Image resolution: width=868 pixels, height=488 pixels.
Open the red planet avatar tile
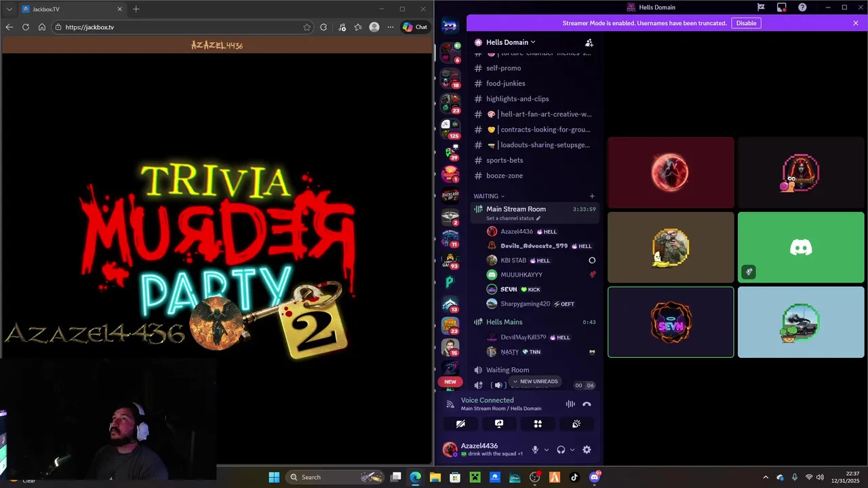671,173
